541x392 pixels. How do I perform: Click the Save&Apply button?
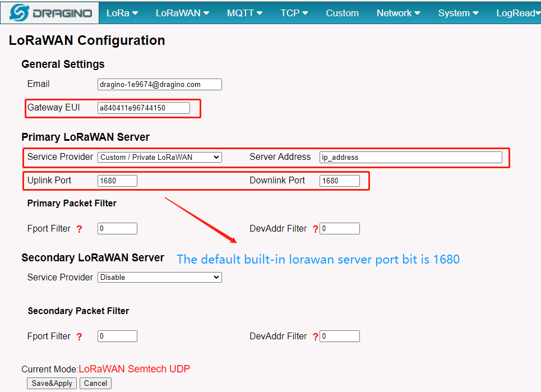(52, 384)
